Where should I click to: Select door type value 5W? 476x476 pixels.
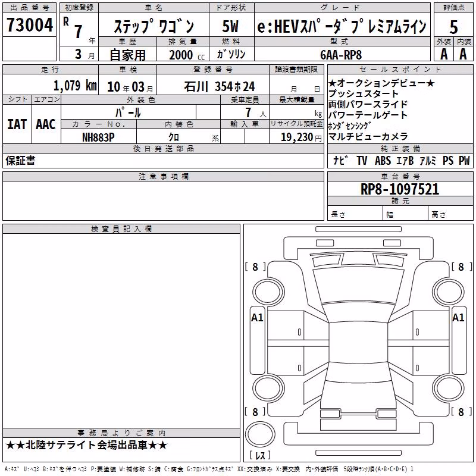point(230,26)
